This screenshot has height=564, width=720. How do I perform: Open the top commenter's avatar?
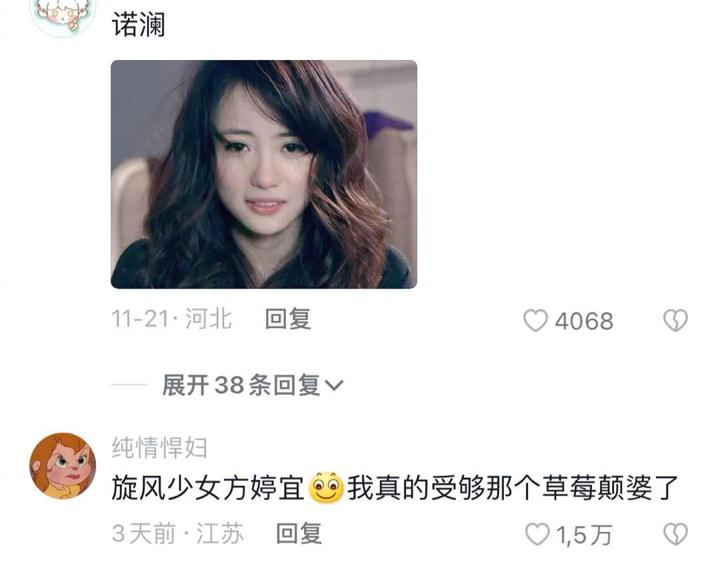tap(63, 14)
